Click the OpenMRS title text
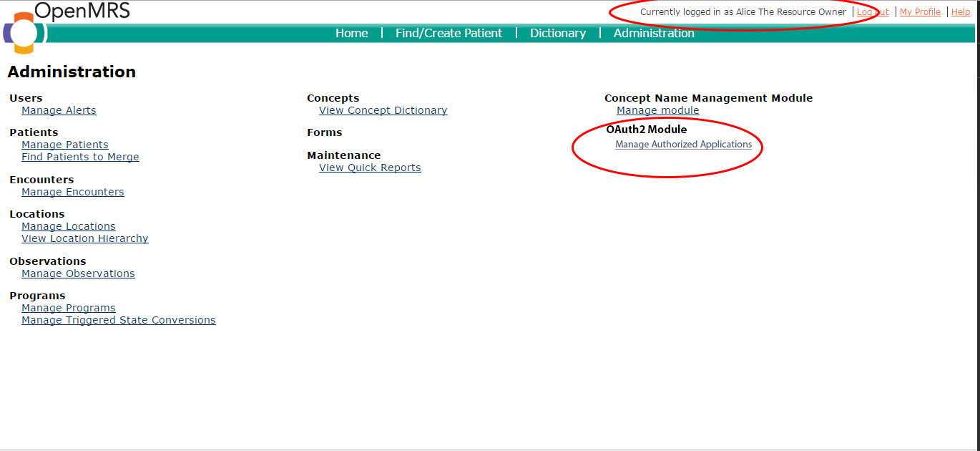This screenshot has height=451, width=980. coord(82,11)
